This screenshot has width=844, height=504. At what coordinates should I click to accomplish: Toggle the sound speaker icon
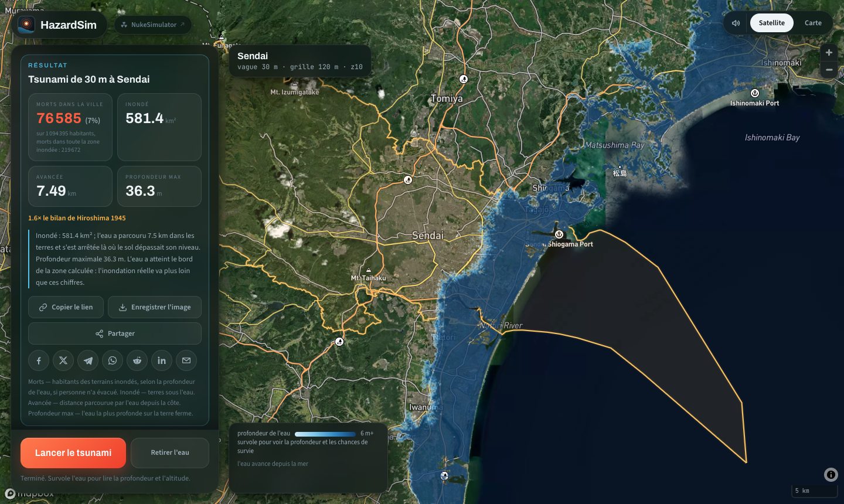[736, 23]
